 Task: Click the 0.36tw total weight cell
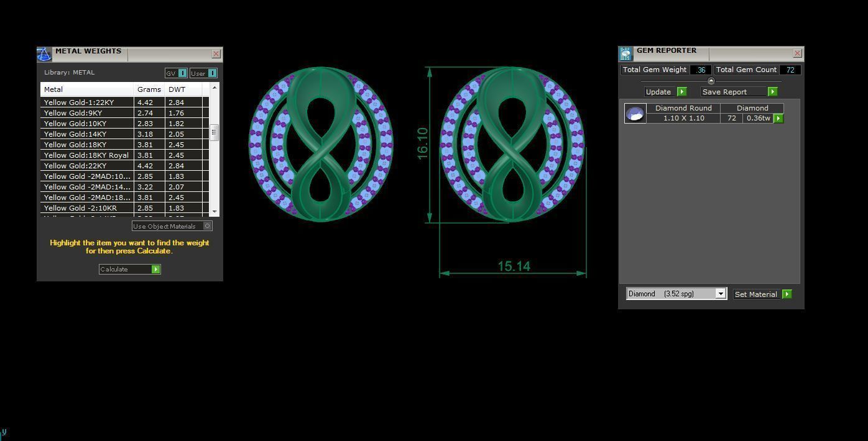point(758,118)
